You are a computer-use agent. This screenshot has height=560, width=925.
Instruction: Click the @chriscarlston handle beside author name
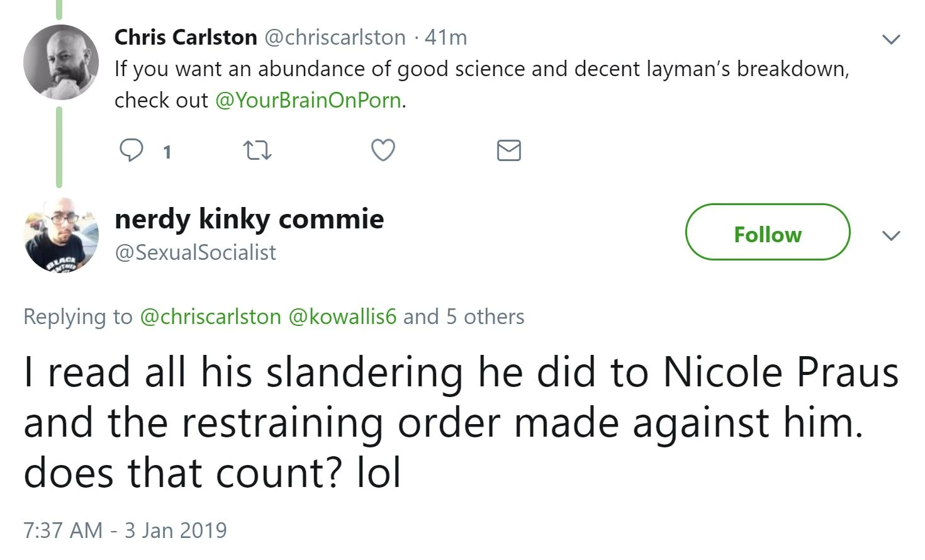pyautogui.click(x=335, y=38)
